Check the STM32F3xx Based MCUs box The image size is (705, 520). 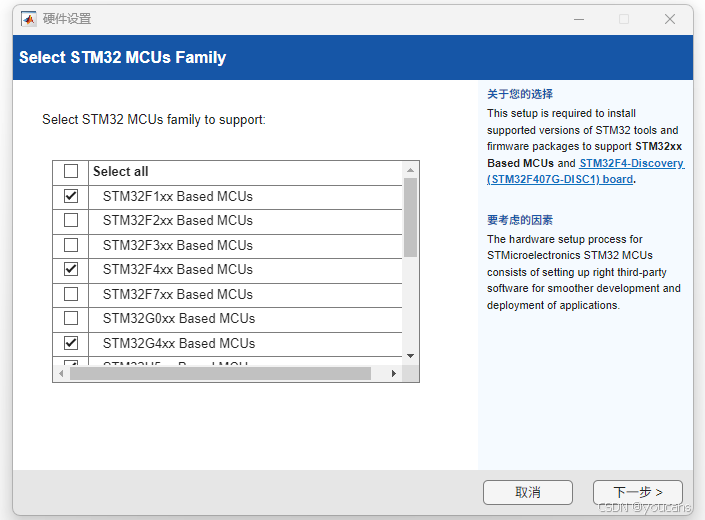(x=71, y=245)
